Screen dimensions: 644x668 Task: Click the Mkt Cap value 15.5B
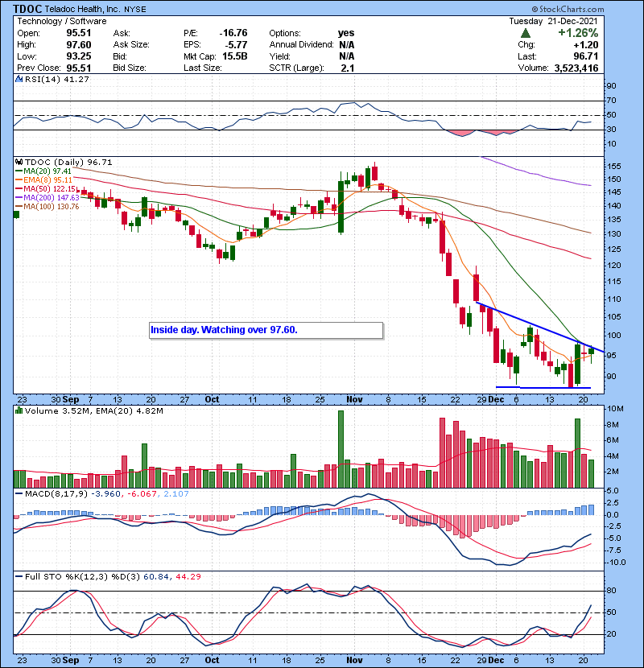click(235, 56)
